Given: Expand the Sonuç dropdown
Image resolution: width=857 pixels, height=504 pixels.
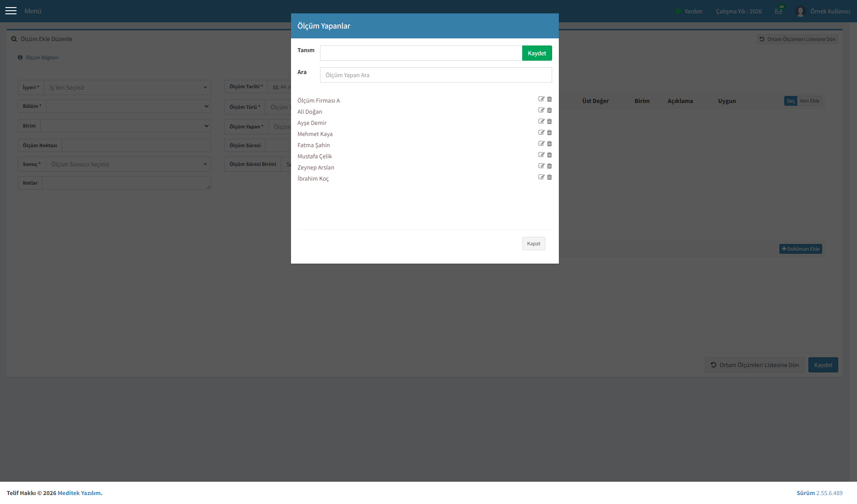Looking at the screenshot, I should (x=128, y=164).
